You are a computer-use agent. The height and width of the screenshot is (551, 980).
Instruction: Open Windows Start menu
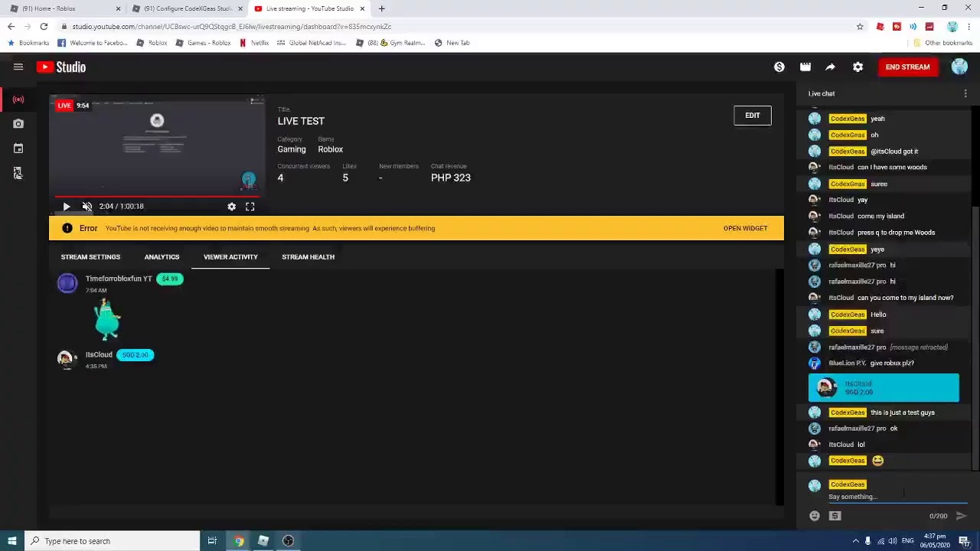[x=11, y=541]
